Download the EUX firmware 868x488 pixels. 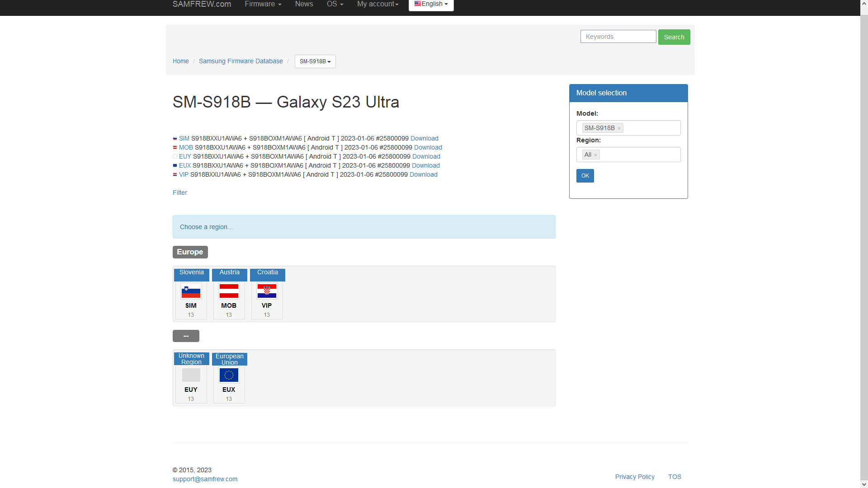click(426, 165)
